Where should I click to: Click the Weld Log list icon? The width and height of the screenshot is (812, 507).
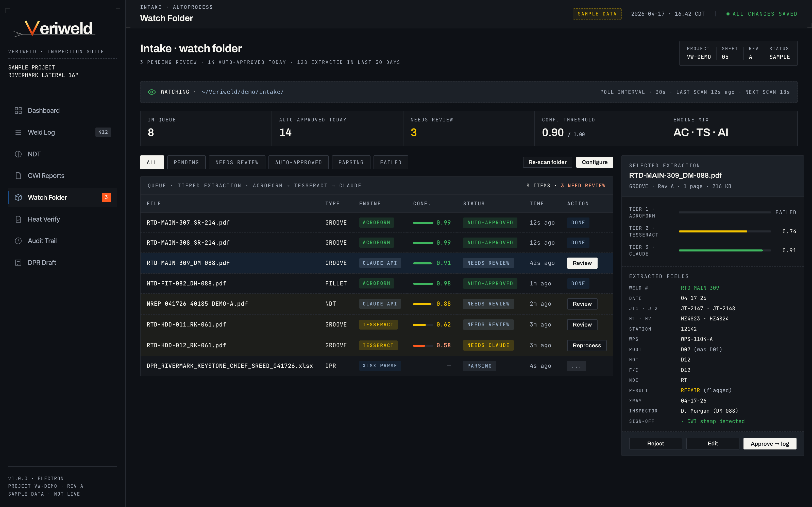coord(18,132)
